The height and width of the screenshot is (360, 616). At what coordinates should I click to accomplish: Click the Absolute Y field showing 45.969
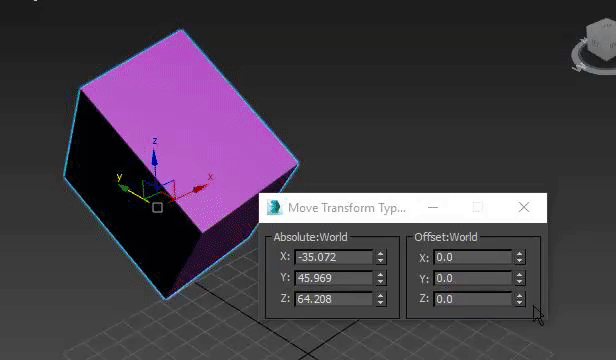(x=334, y=278)
